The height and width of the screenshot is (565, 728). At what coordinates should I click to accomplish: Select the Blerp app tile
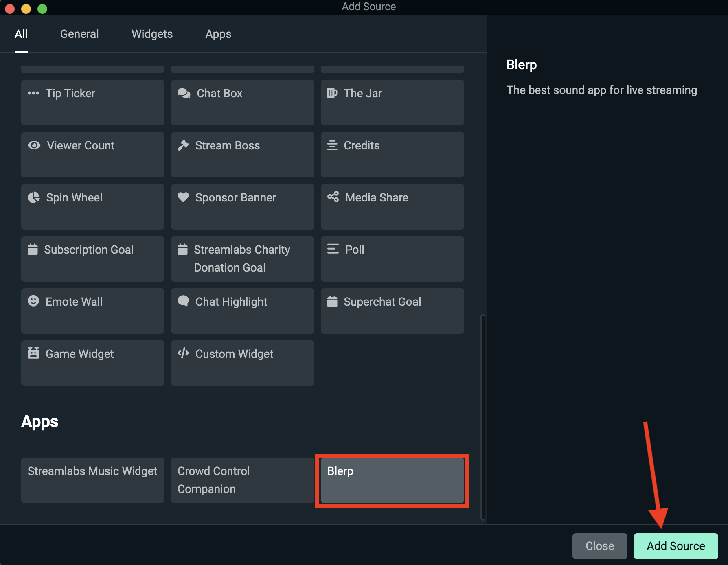[392, 480]
